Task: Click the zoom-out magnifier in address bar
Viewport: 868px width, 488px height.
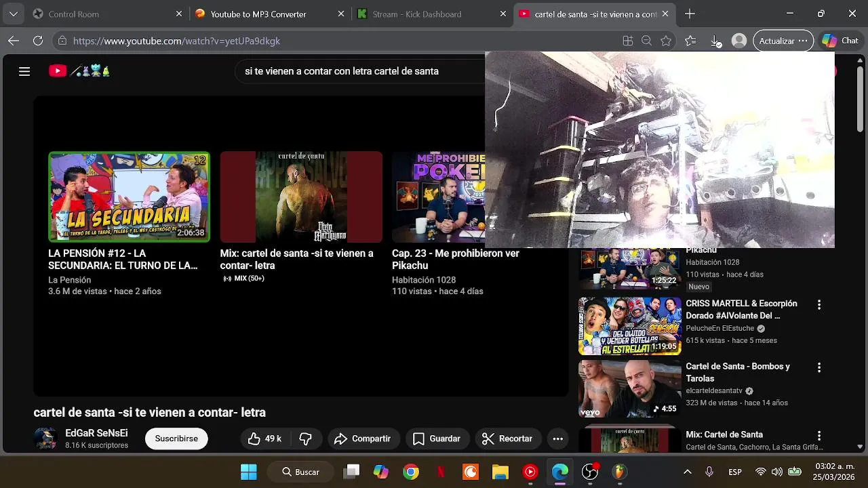Action: [647, 41]
